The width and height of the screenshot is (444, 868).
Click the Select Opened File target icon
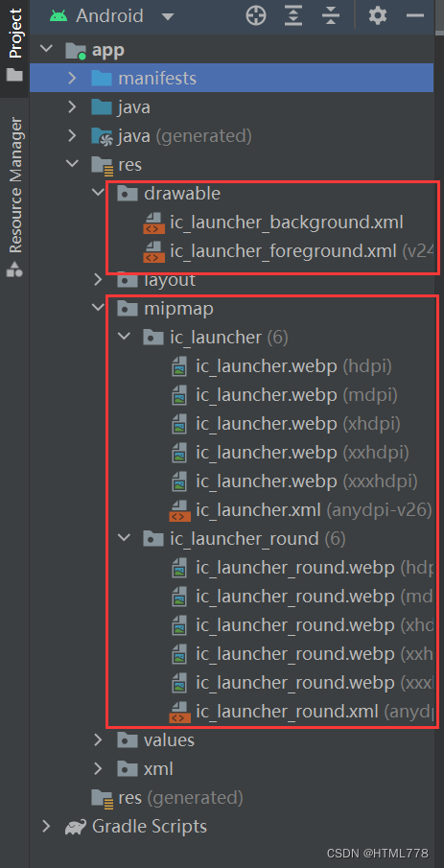pos(256,16)
